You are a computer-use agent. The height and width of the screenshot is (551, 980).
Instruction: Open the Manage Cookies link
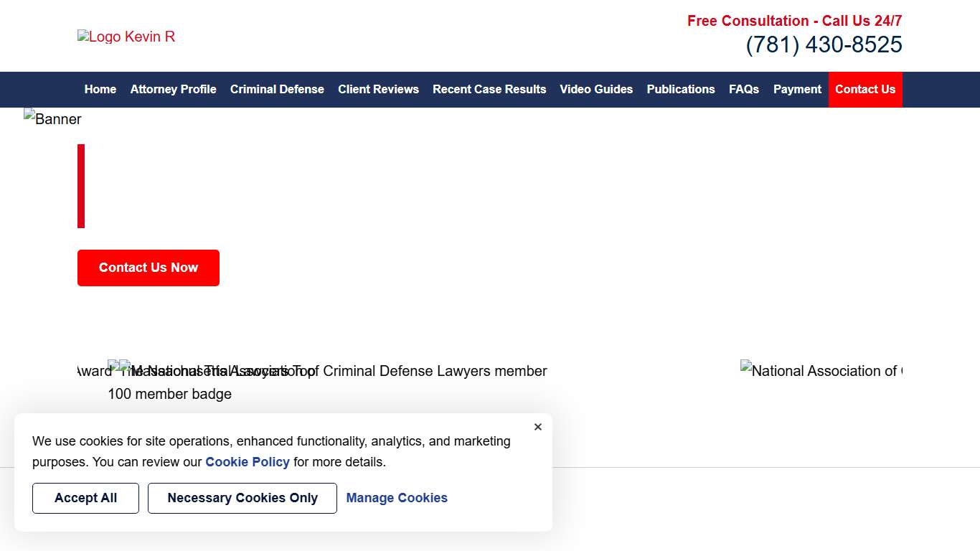click(397, 498)
